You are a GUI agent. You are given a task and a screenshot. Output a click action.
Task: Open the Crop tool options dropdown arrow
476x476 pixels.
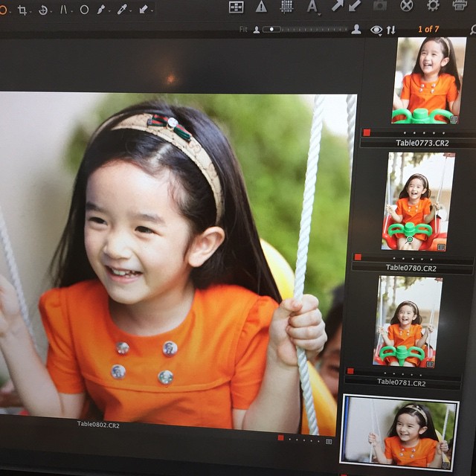(30, 12)
